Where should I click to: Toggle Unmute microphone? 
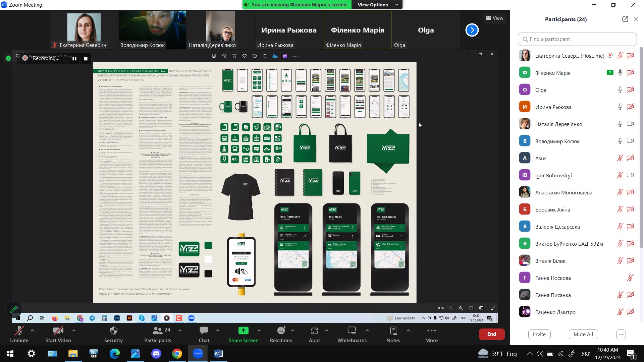[19, 334]
